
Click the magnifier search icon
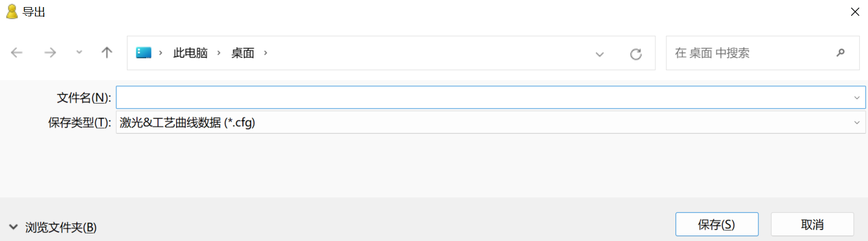tap(841, 53)
